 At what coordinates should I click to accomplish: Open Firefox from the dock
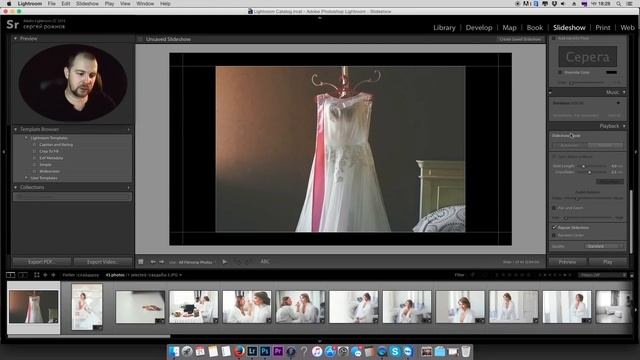click(x=239, y=351)
